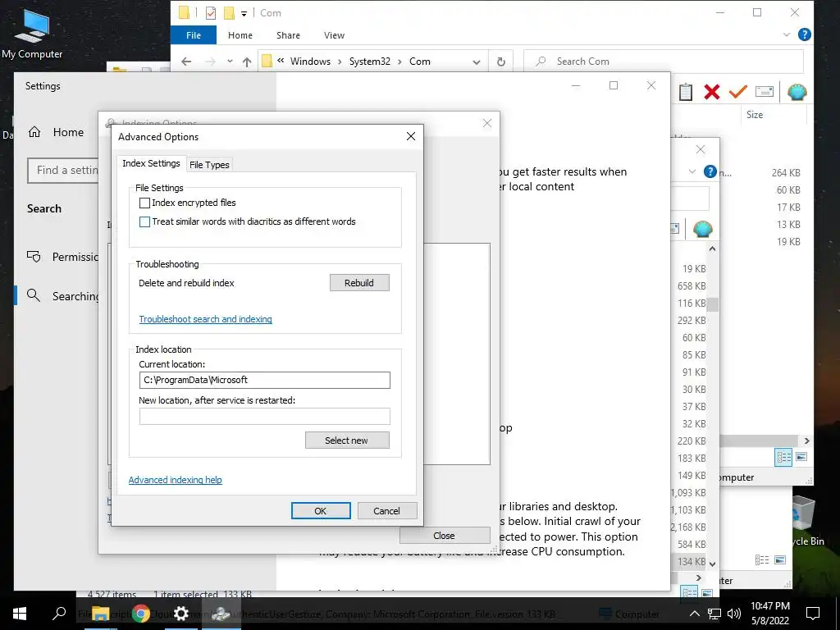Image resolution: width=840 pixels, height=630 pixels.
Task: Go back in Com Explorer window
Action: pyautogui.click(x=186, y=62)
